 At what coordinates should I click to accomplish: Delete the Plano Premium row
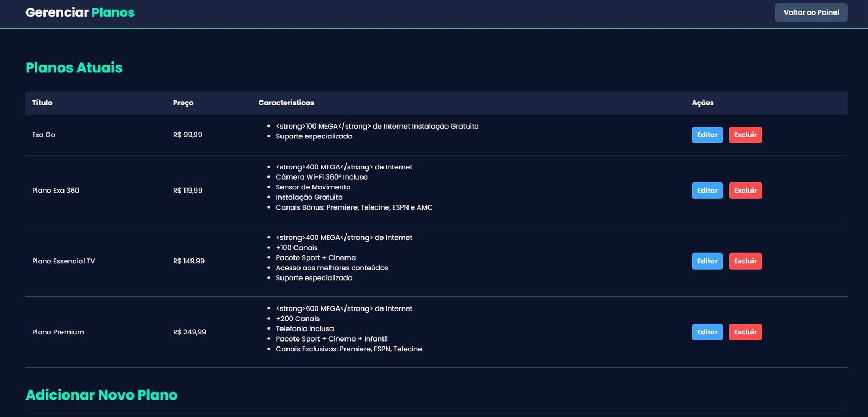pos(745,332)
